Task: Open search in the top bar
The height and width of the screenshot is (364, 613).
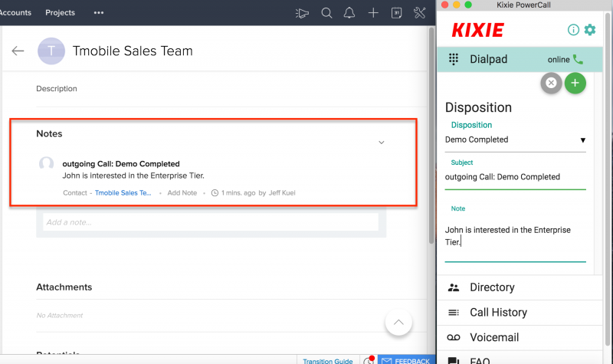Action: [x=326, y=13]
